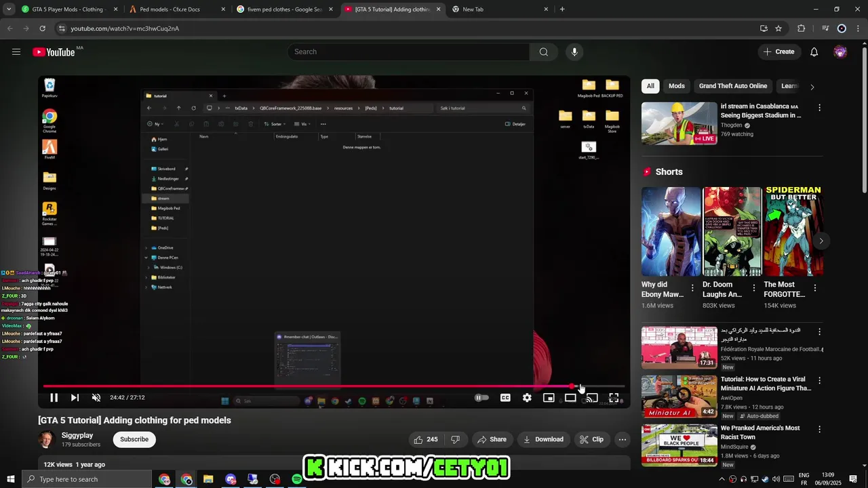
Task: Subscribe to Siggyplay channel
Action: click(x=134, y=439)
